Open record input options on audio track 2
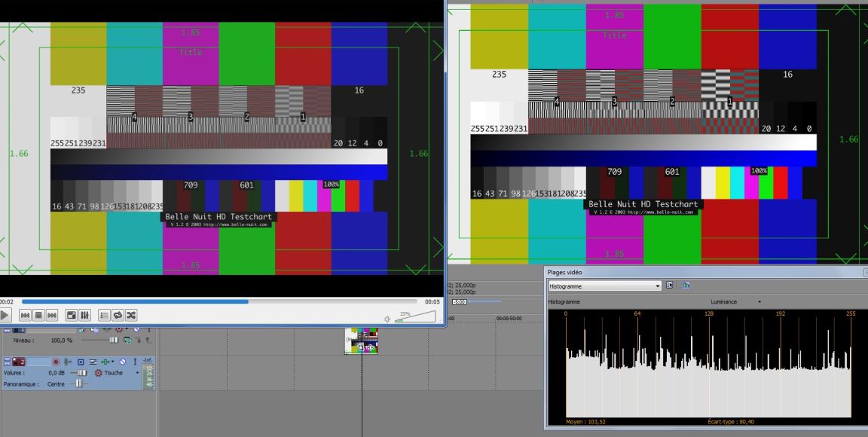 click(68, 362)
